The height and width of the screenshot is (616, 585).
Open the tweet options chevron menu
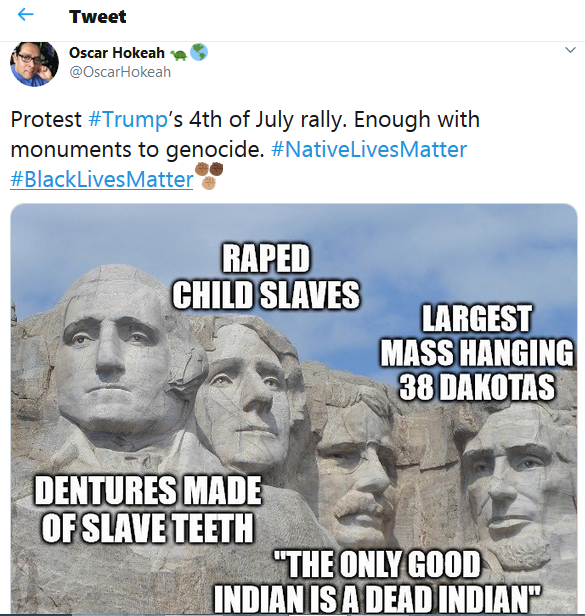coord(570,50)
